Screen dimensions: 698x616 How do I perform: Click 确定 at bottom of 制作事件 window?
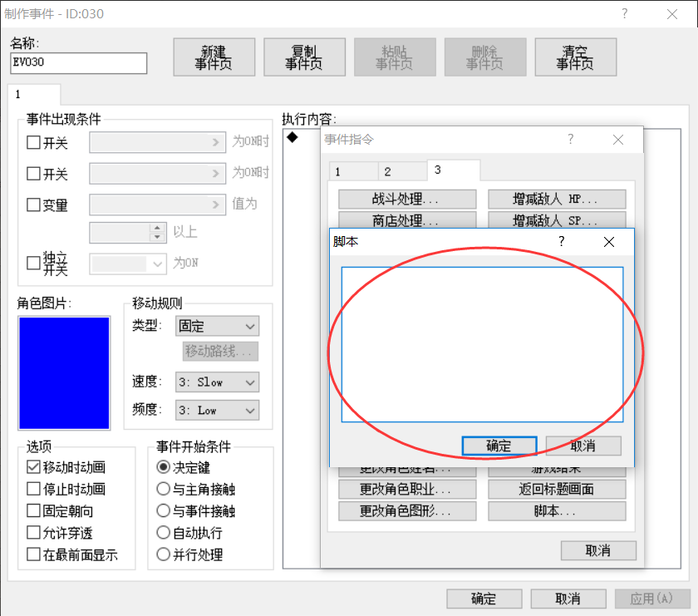(484, 599)
